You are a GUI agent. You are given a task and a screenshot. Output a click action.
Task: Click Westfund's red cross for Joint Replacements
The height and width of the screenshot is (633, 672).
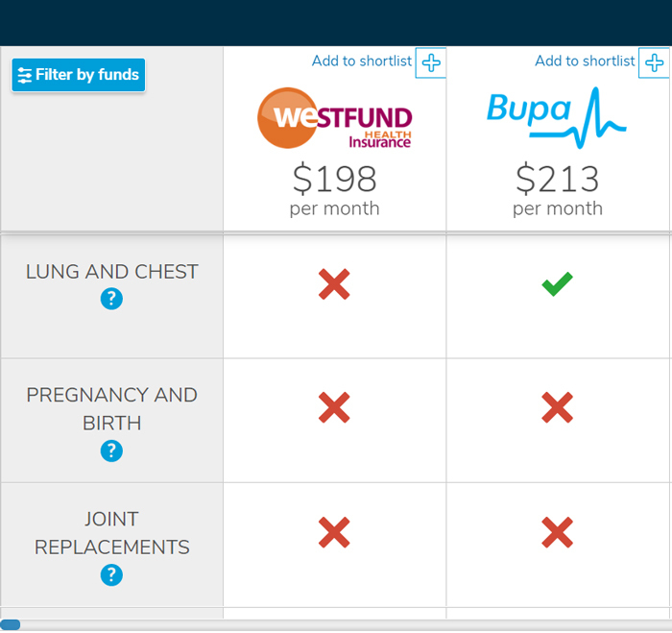334,532
